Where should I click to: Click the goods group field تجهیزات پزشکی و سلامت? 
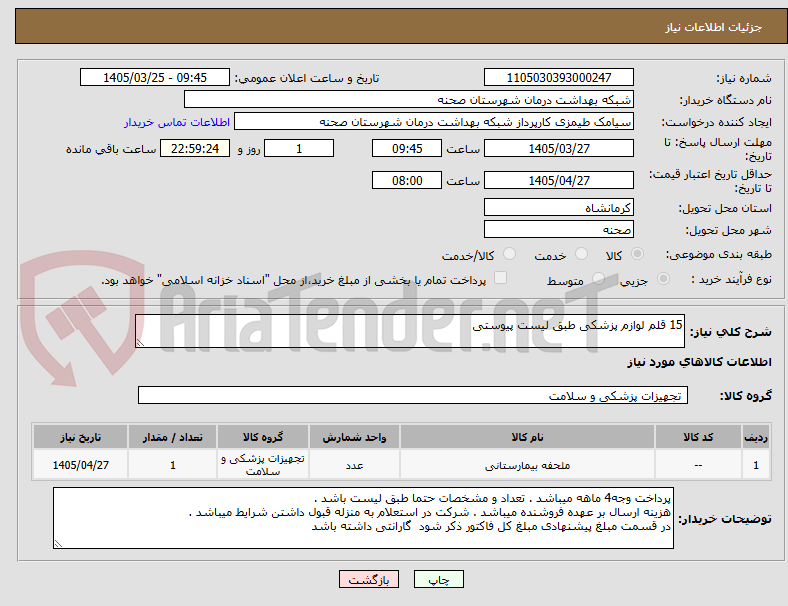click(413, 395)
